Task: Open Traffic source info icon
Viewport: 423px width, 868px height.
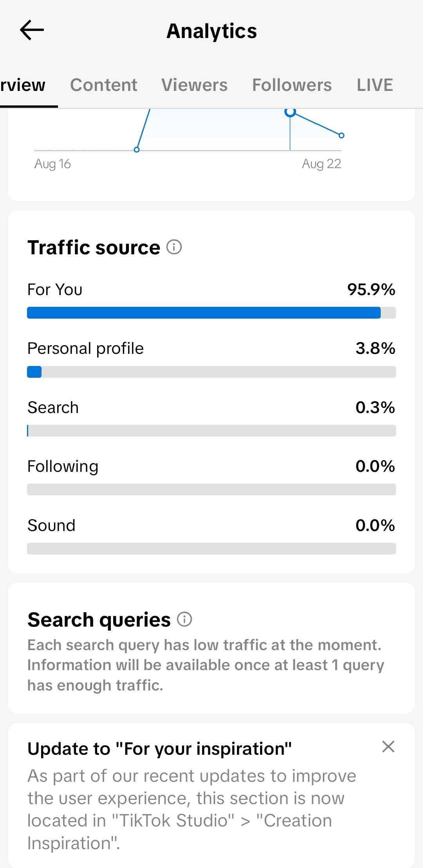Action: 174,247
